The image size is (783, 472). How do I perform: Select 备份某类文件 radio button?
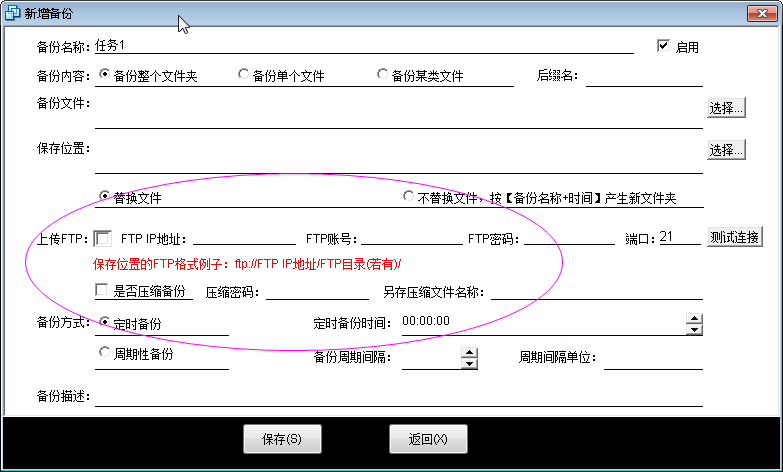click(382, 74)
